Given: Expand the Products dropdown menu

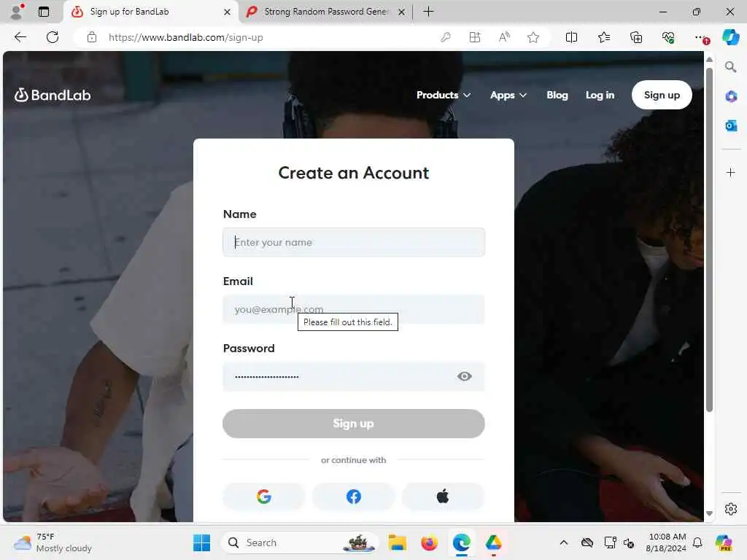Looking at the screenshot, I should click(444, 96).
